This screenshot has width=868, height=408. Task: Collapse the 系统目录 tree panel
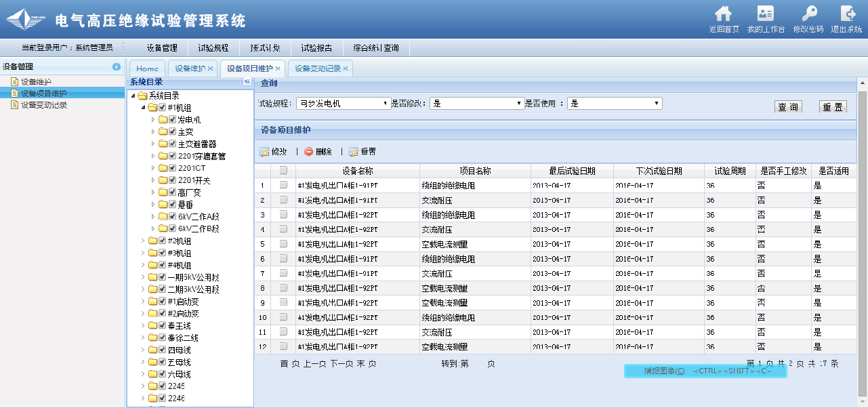click(247, 82)
